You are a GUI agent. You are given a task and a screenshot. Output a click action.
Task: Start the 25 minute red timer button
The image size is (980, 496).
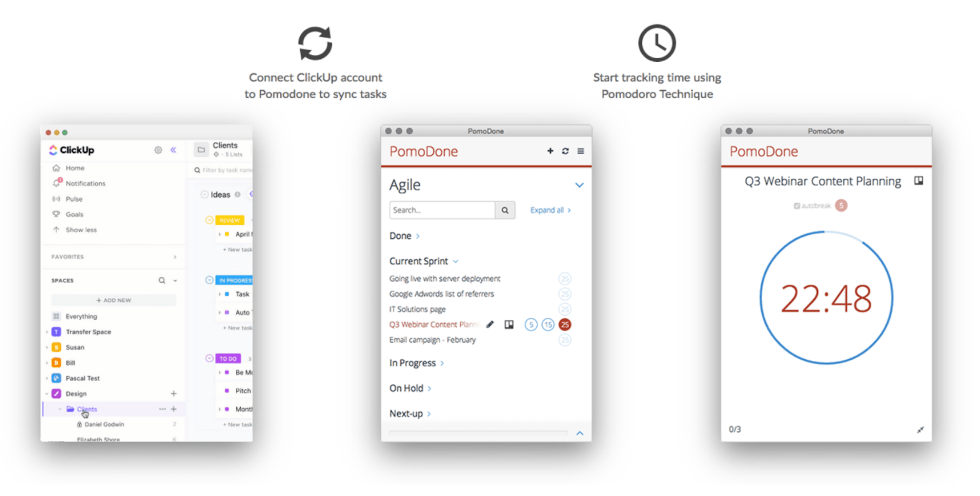point(565,324)
